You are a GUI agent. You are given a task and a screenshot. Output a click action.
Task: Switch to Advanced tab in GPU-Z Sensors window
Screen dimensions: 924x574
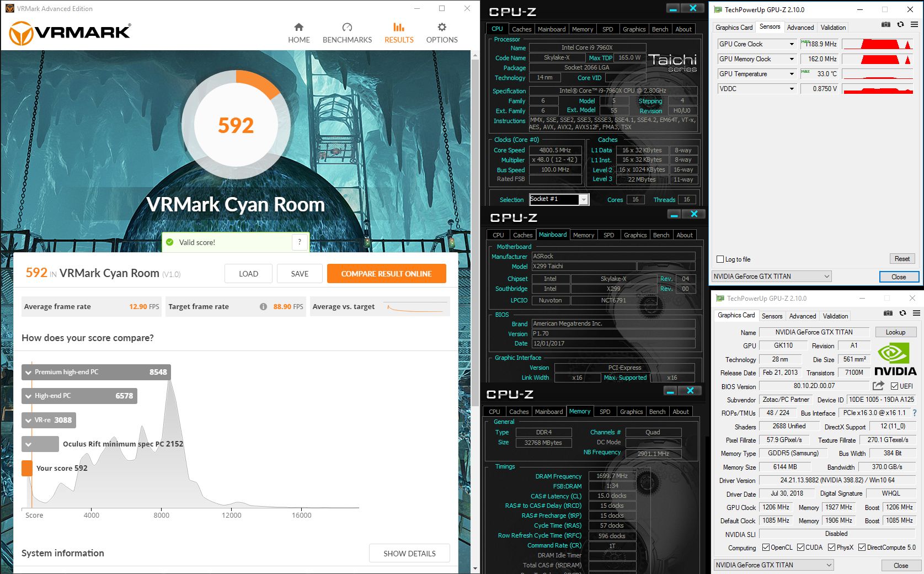[800, 28]
